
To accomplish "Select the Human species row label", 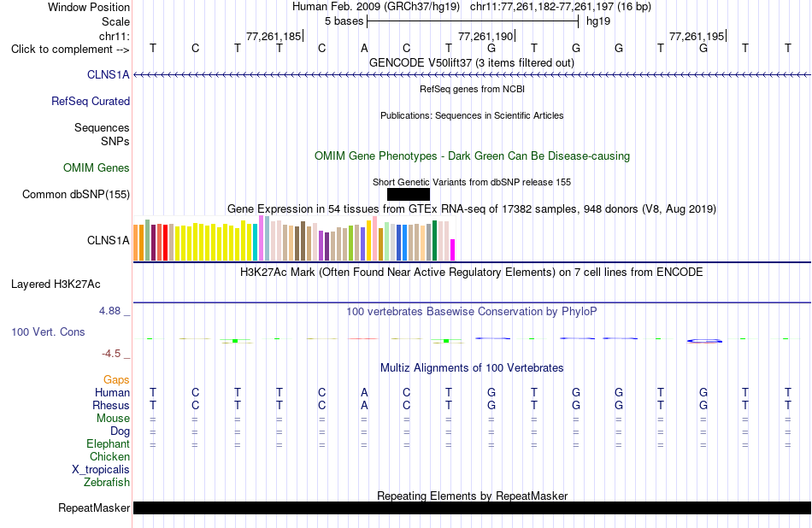I will pyautogui.click(x=112, y=392).
